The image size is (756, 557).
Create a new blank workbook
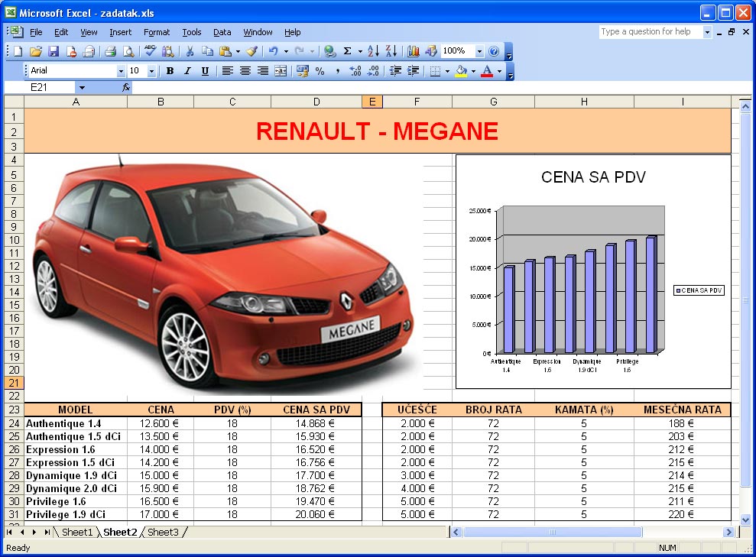(x=18, y=51)
